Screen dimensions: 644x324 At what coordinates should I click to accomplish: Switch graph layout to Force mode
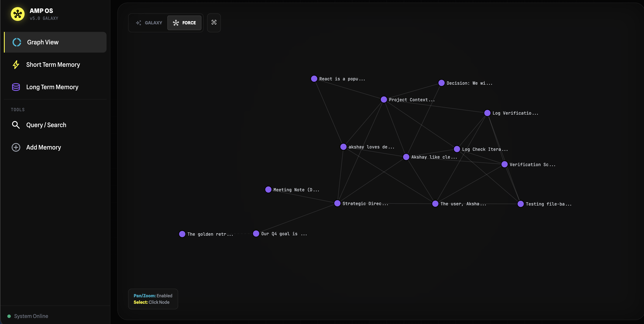click(x=184, y=23)
